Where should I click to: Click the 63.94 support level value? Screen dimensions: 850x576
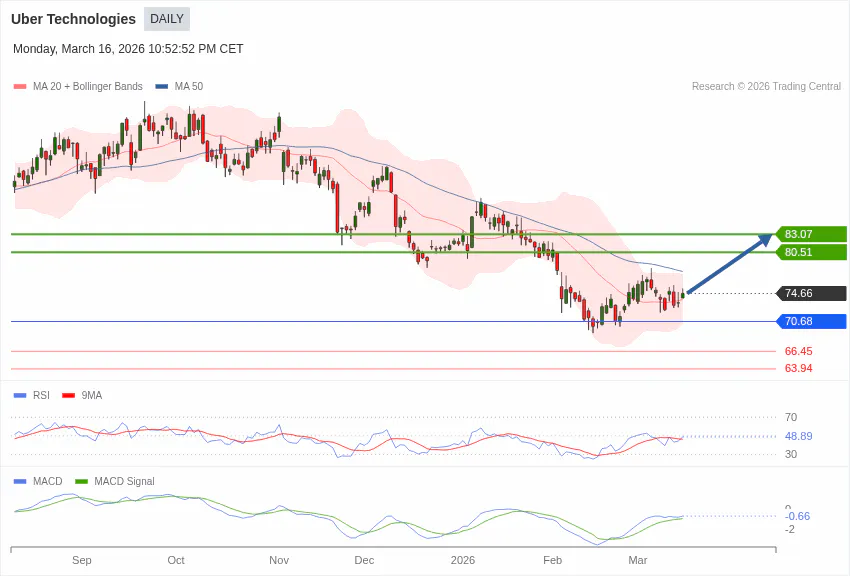pyautogui.click(x=799, y=368)
